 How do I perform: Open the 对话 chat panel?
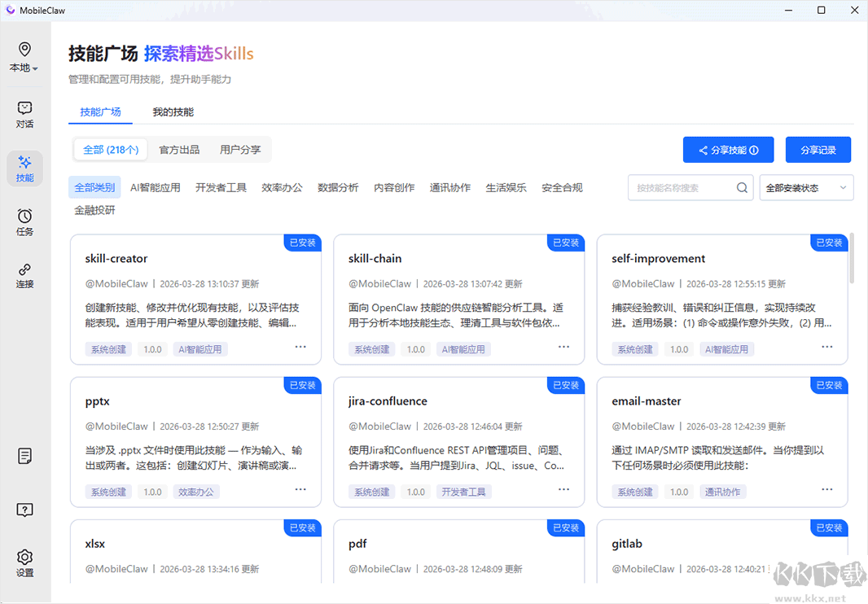pos(24,115)
